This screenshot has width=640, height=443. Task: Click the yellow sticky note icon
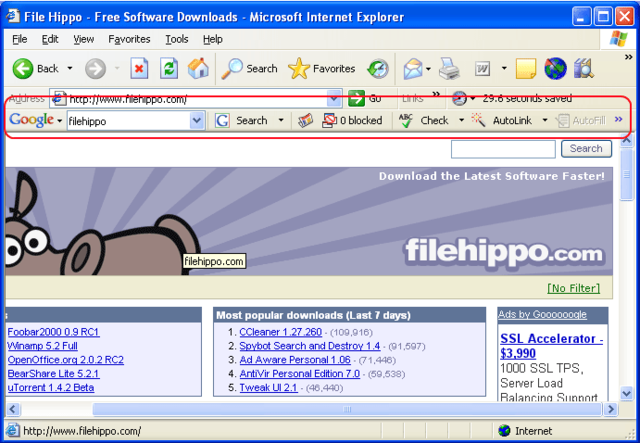pyautogui.click(x=526, y=69)
